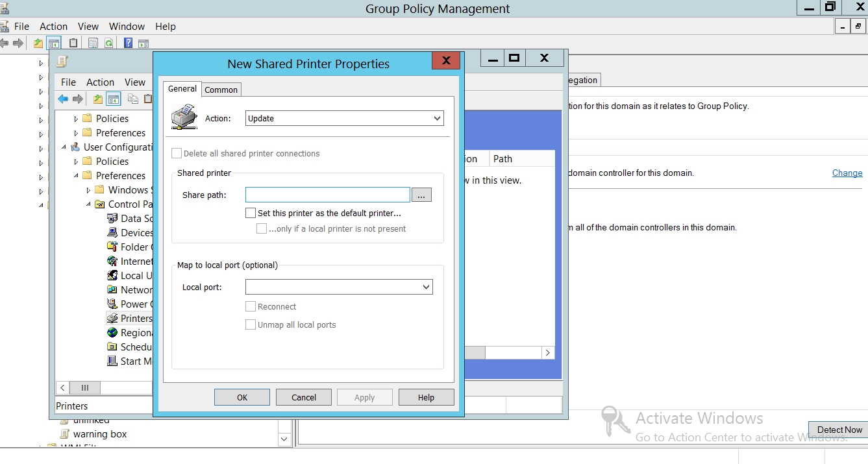Click Help icon in Group Policy Management toolbar
This screenshot has height=464, width=868.
[128, 43]
